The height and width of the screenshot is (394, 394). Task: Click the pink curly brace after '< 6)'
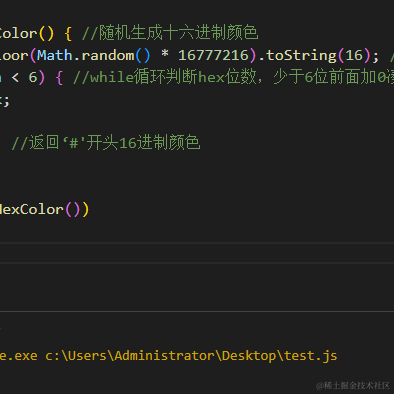[x=59, y=78]
